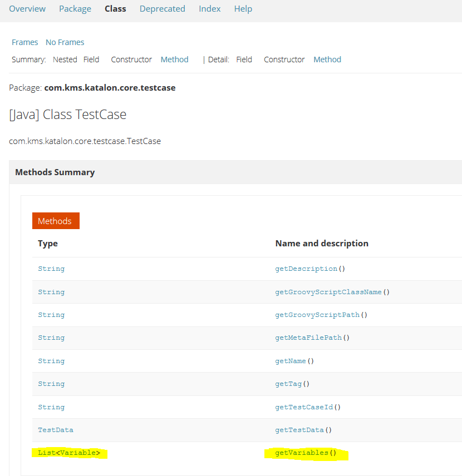
Task: Open the TestData return type link
Action: [x=56, y=430]
